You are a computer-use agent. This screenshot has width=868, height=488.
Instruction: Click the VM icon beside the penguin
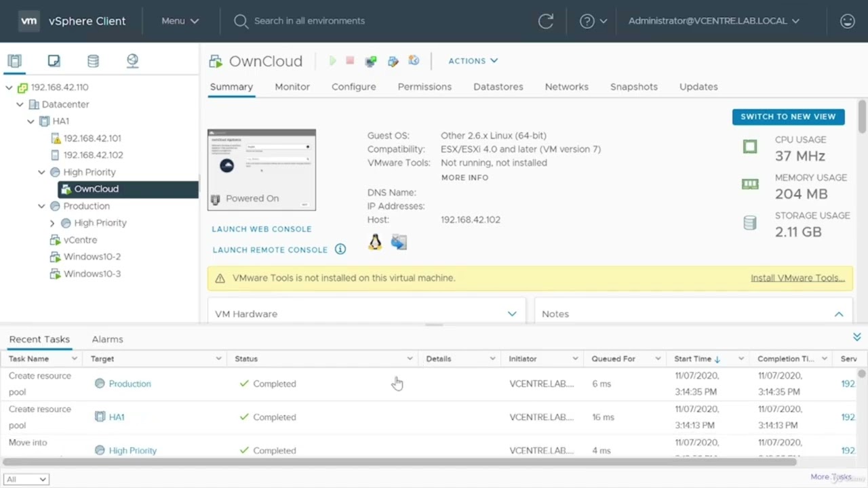tap(399, 242)
